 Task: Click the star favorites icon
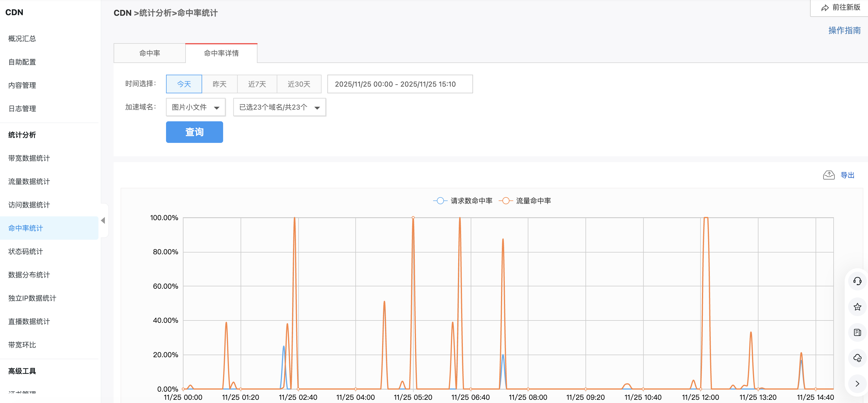857,307
